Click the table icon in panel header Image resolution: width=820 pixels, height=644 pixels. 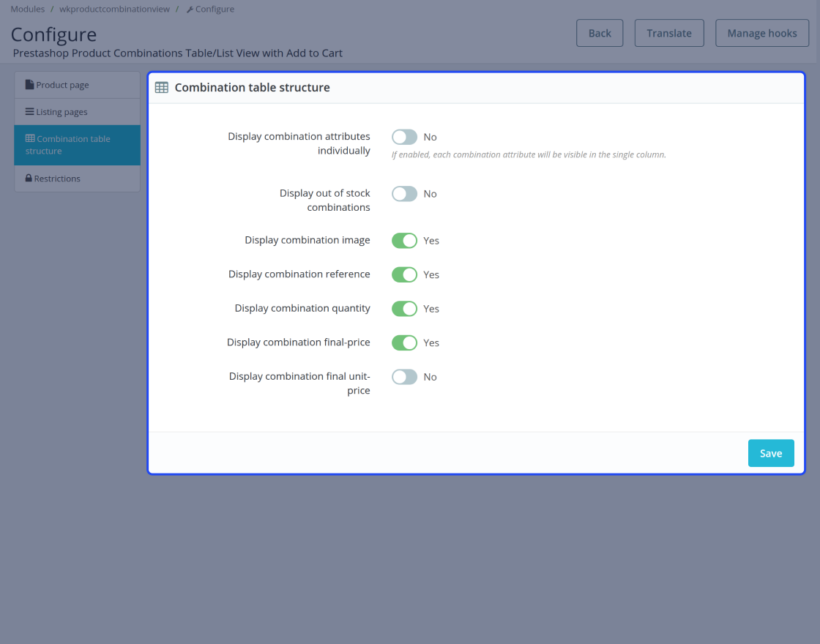(x=162, y=88)
